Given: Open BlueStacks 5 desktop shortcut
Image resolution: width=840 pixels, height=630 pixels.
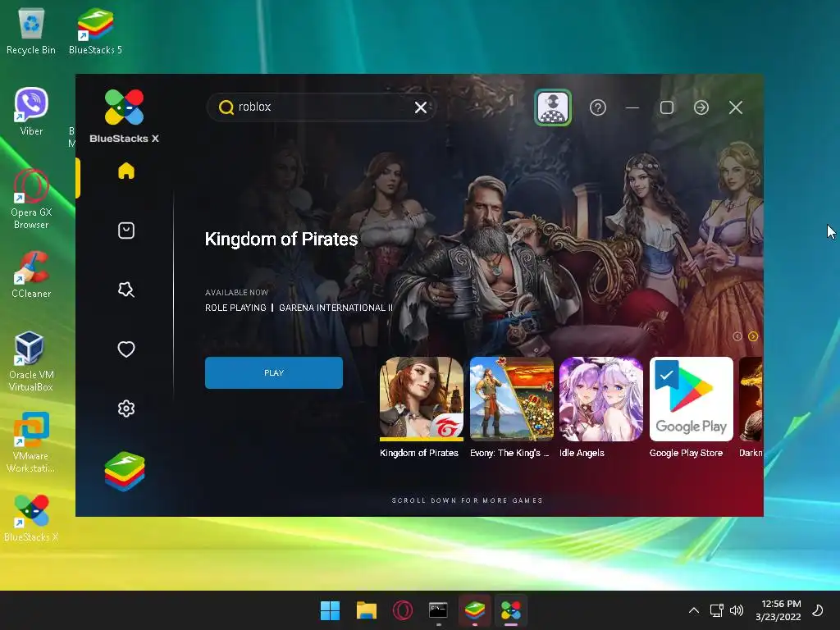Looking at the screenshot, I should [95, 32].
